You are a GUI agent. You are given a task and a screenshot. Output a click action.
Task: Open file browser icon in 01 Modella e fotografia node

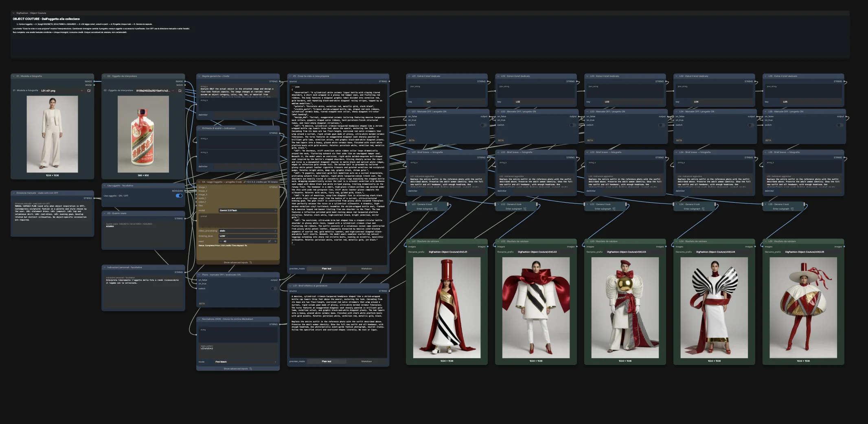pyautogui.click(x=89, y=91)
